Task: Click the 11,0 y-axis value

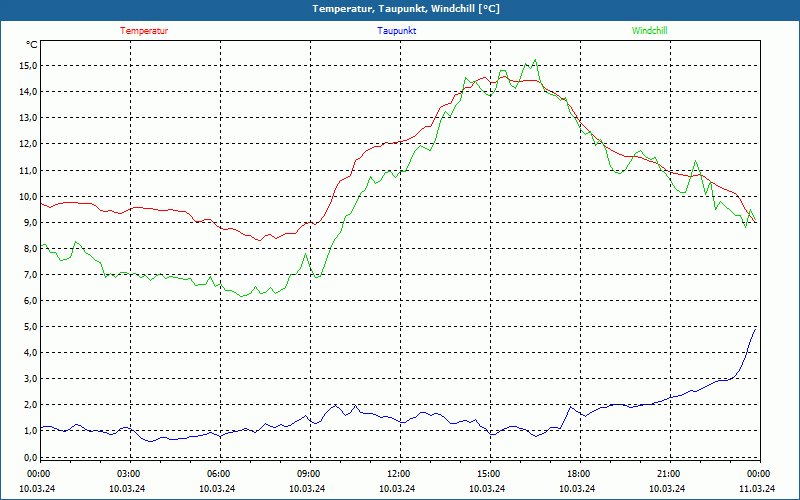Action: pyautogui.click(x=28, y=170)
